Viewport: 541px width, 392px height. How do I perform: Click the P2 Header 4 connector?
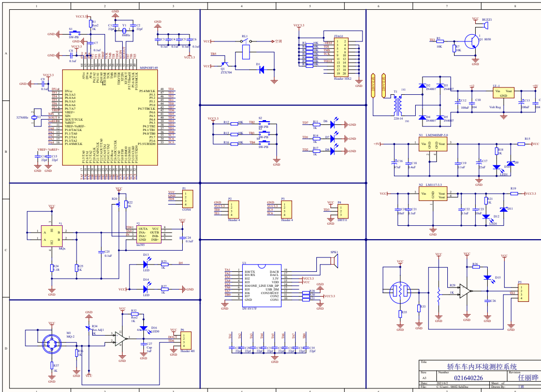[x=233, y=209]
